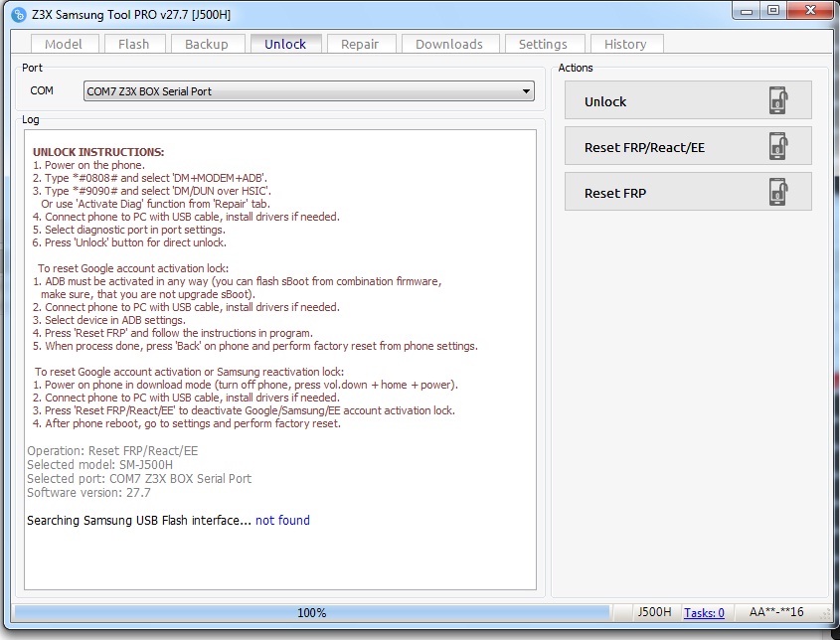Open the Downloads tab

pos(450,44)
